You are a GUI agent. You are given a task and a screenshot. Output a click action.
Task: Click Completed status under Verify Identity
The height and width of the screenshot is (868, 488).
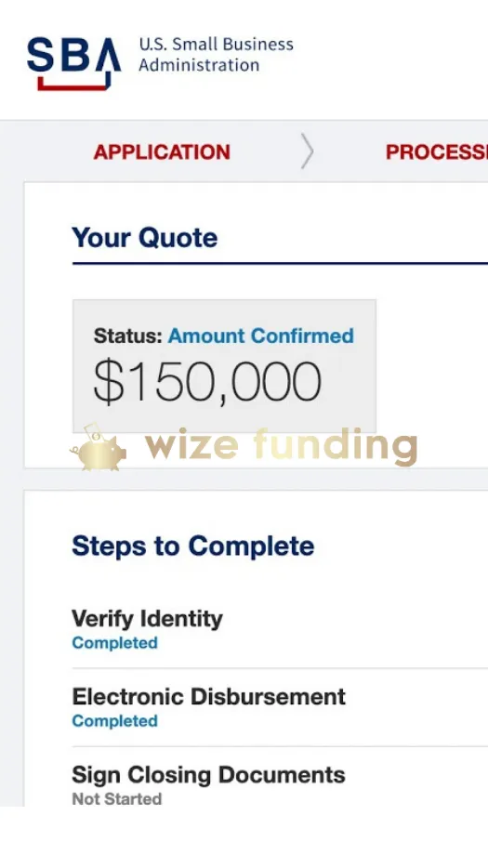coord(114,643)
